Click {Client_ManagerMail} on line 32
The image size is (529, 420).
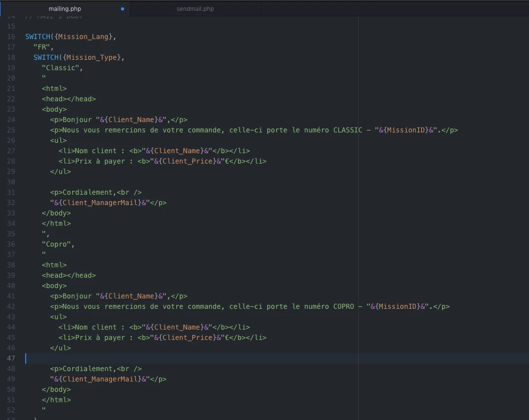coord(100,203)
